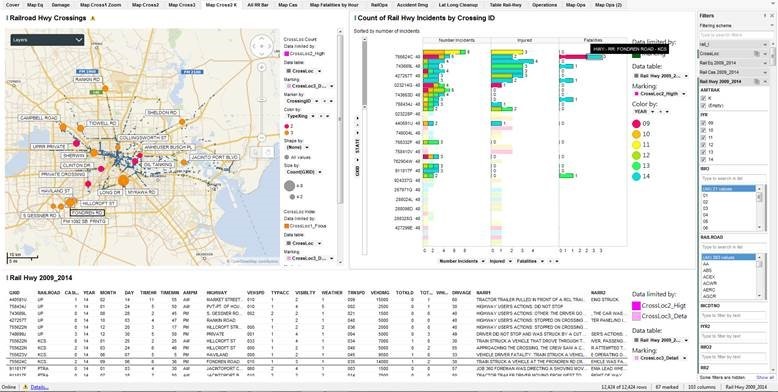
Task: Select the FONDREN ROAD row in the table
Action: pos(318,362)
